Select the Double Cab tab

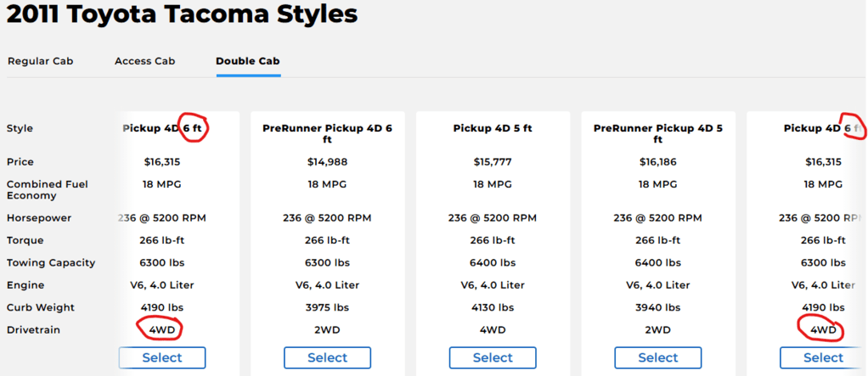[248, 61]
